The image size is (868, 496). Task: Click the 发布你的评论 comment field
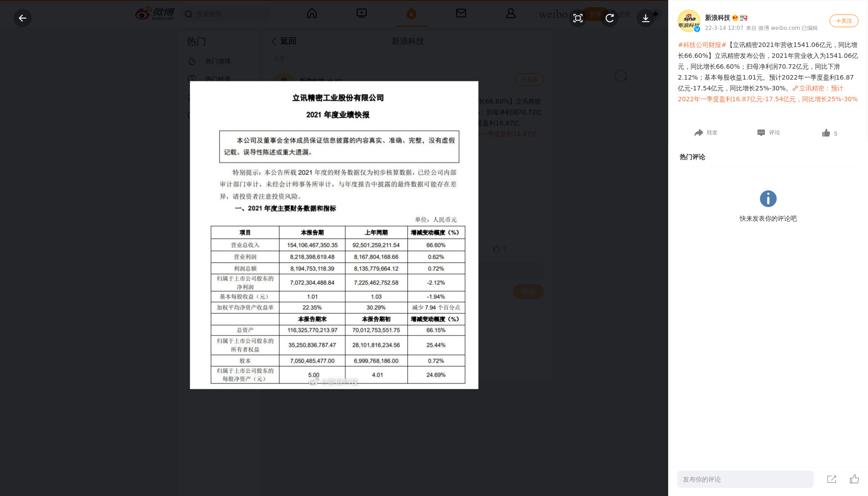745,479
